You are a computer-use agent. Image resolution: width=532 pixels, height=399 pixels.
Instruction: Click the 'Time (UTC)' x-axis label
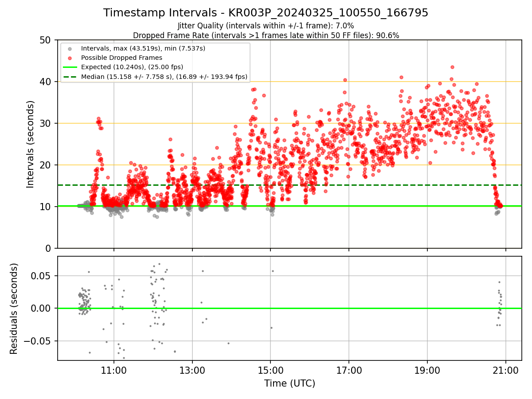pyautogui.click(x=289, y=383)
